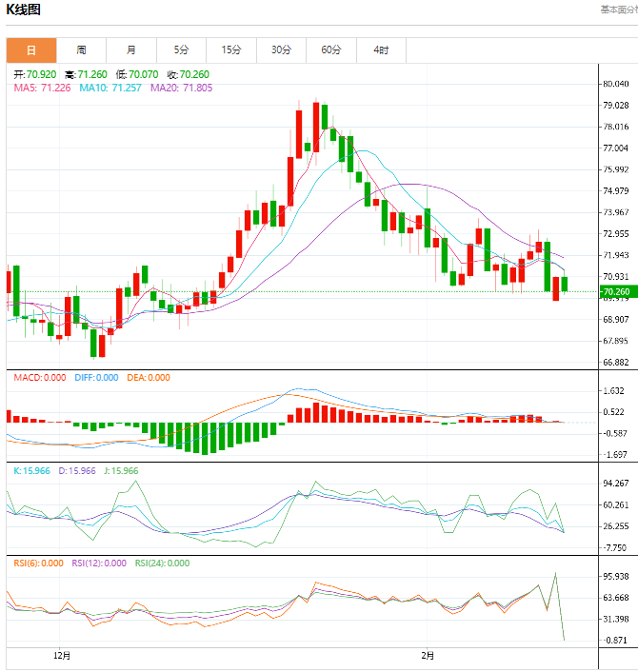Open the 基本面分析 link at top right
Viewport: 638px width, 672px height.
[619, 10]
